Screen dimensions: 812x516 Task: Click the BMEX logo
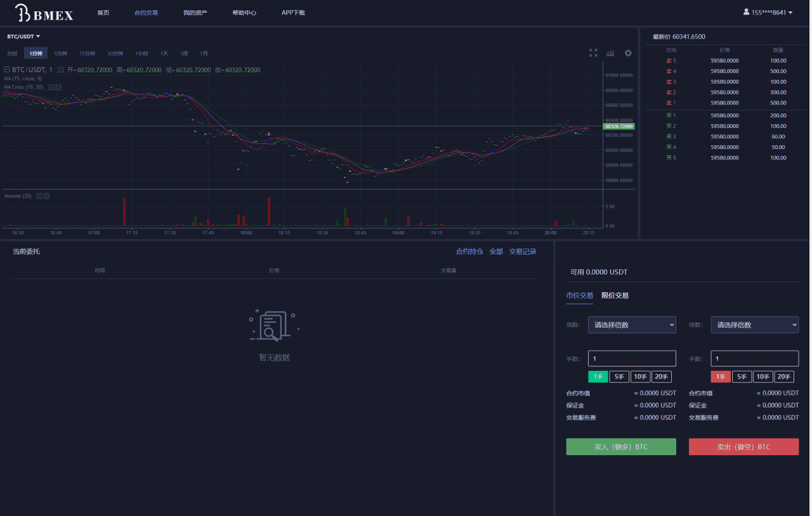[44, 13]
